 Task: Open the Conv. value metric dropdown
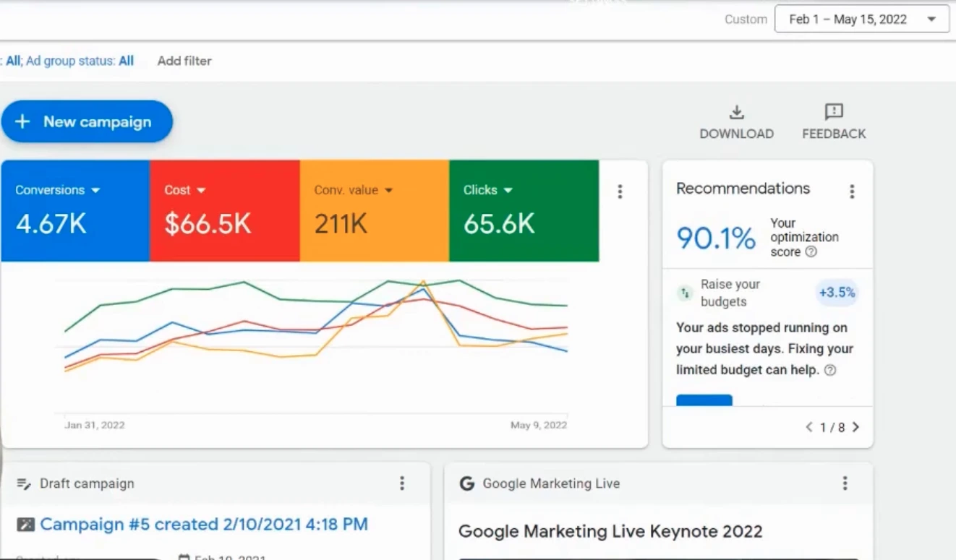point(354,190)
